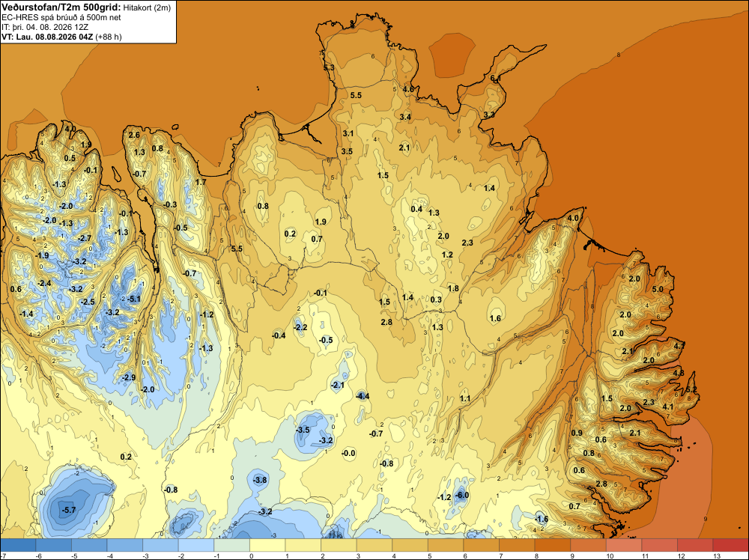Click the valid time 'VT: Lau. 08.08.2026 04Z'
Viewport: 749px width, 560px height.
point(47,37)
